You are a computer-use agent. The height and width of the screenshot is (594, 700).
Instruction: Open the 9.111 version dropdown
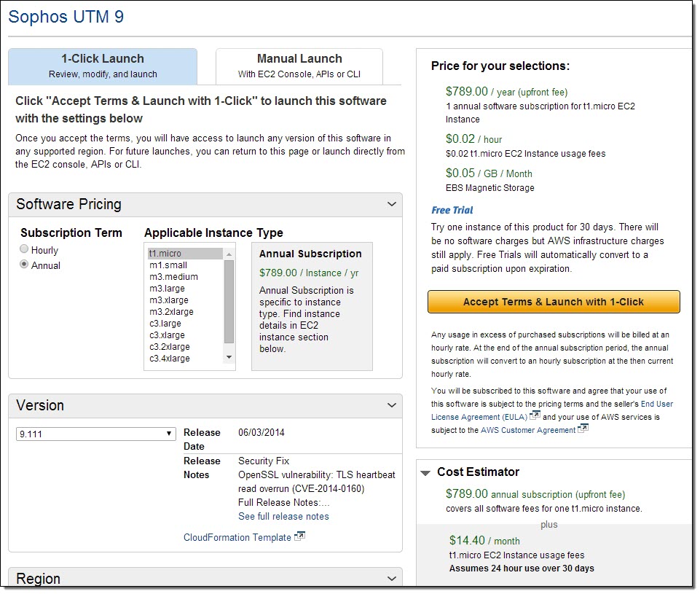click(x=95, y=434)
